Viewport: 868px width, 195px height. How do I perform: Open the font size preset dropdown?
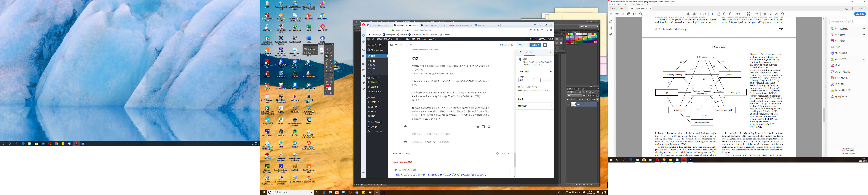(x=524, y=80)
